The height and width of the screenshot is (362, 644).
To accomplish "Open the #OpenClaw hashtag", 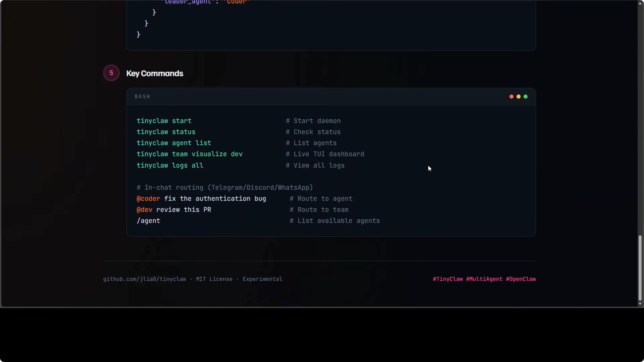I will click(x=521, y=279).
